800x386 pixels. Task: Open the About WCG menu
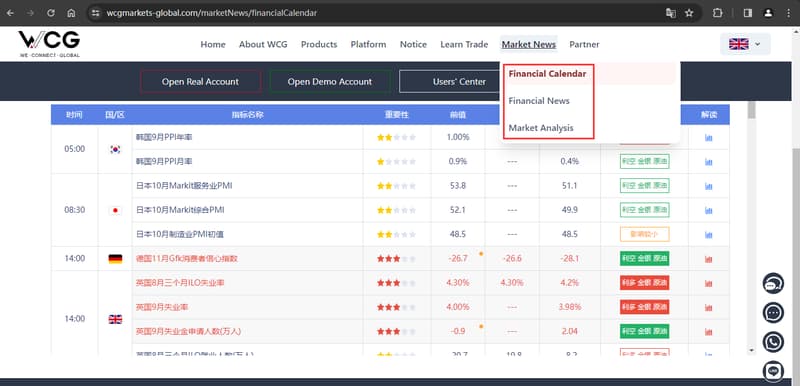pos(263,44)
